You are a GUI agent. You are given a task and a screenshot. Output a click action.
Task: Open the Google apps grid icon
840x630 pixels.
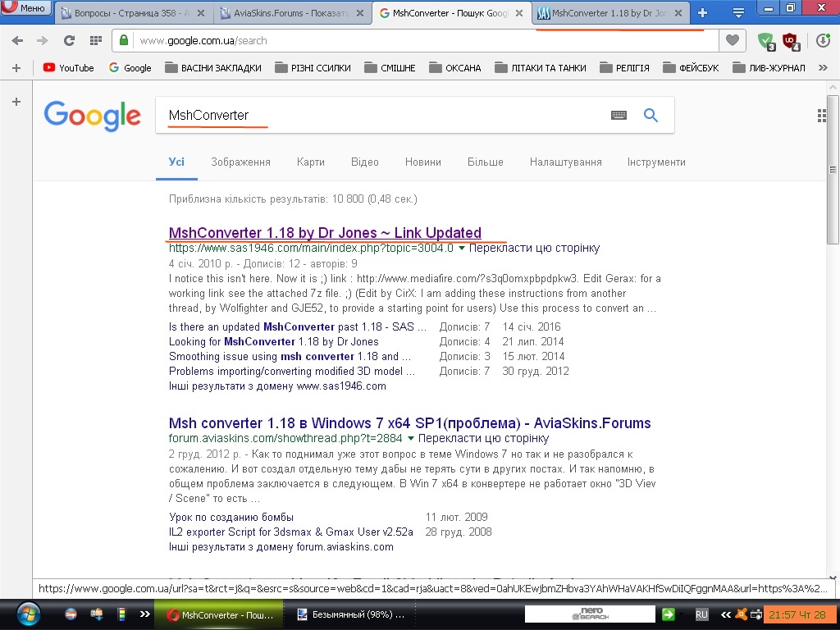(821, 115)
